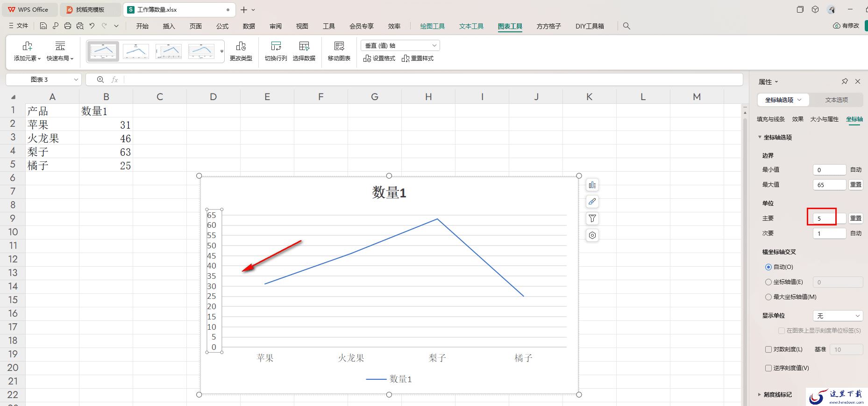Click 重置 button next to 主要 unit

pyautogui.click(x=856, y=218)
